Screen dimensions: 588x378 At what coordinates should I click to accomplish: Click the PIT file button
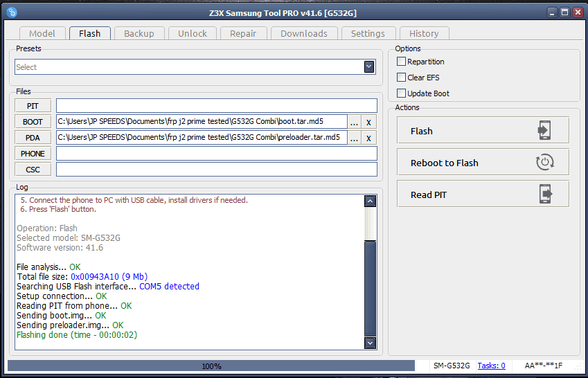point(33,106)
